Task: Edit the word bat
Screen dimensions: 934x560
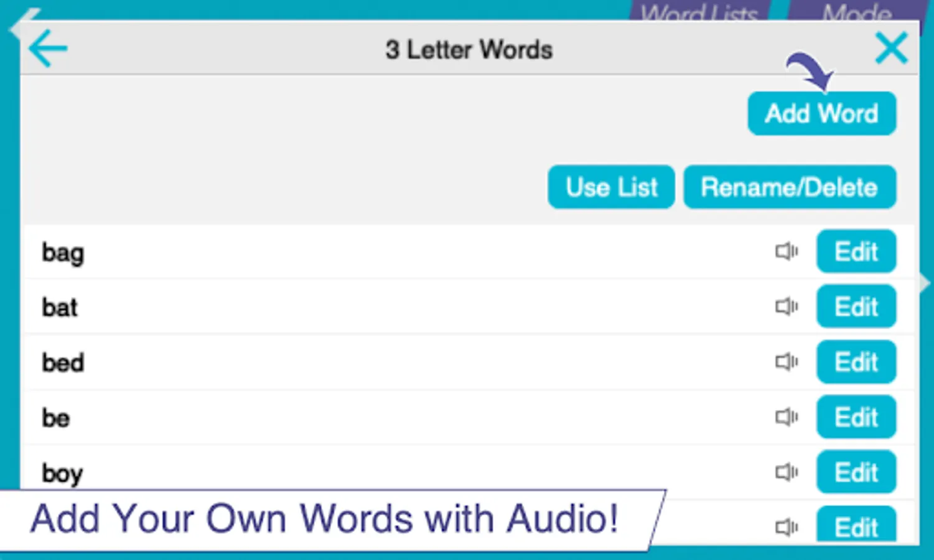Action: pos(856,306)
